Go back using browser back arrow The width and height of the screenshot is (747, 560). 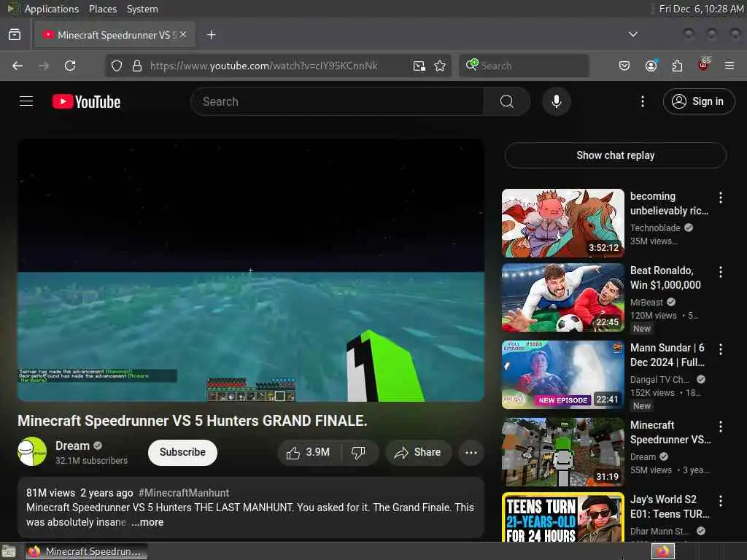(x=18, y=66)
